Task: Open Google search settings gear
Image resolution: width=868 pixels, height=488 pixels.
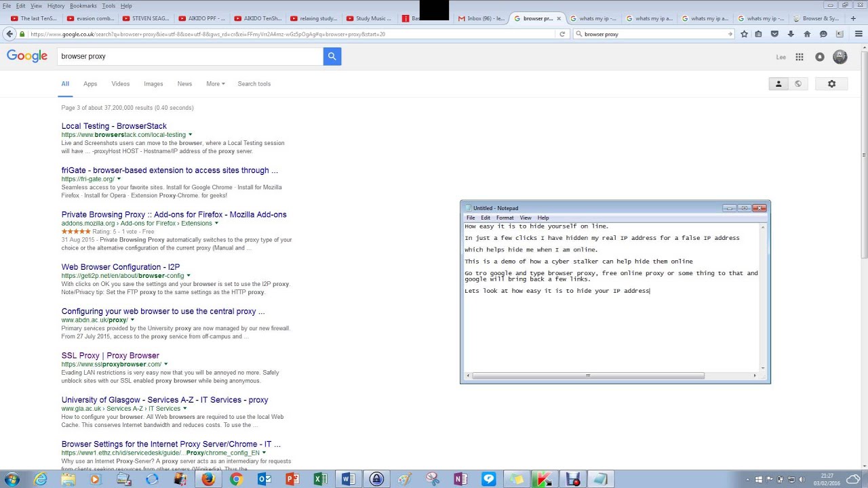Action: 831,83
